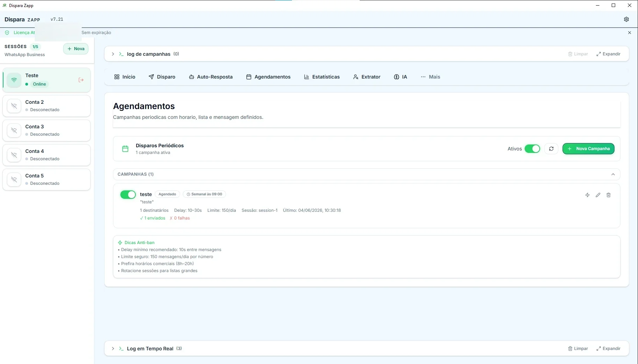Select the Agendamentos tab
The width and height of the screenshot is (638, 364).
coord(268,77)
